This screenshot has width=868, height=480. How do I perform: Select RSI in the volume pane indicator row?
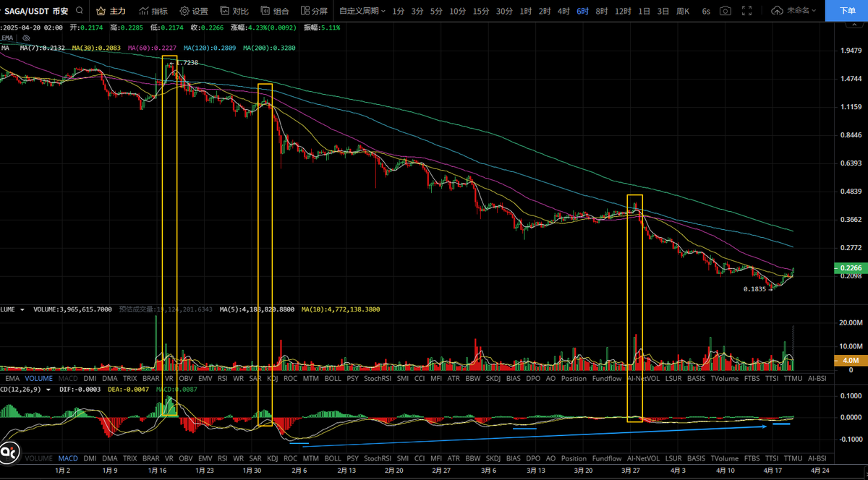tap(222, 378)
